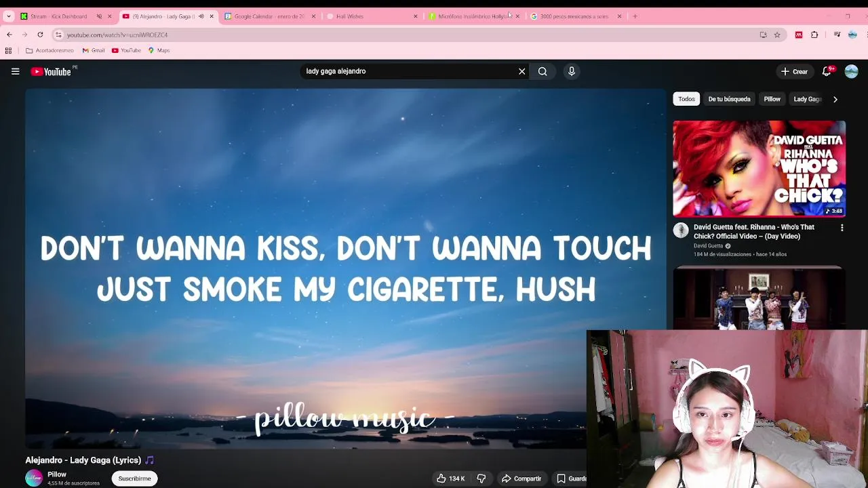868x488 pixels.
Task: Open the Chrome apps grid icon
Action: click(8, 50)
